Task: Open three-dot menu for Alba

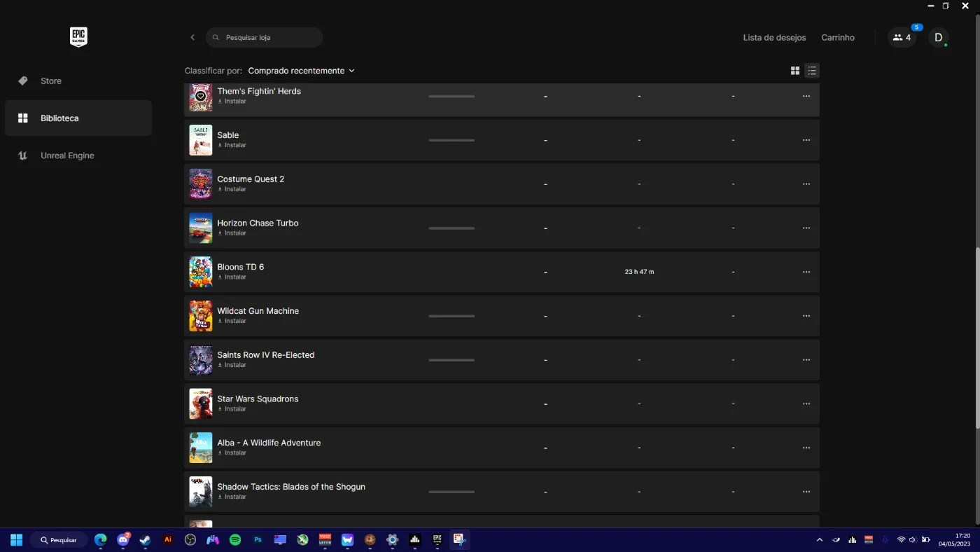Action: click(806, 448)
